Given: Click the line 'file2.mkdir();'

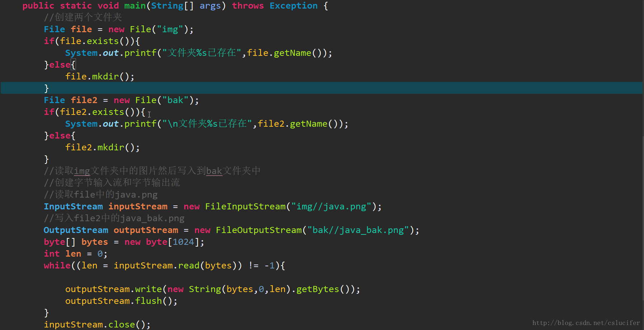Looking at the screenshot, I should tap(102, 147).
